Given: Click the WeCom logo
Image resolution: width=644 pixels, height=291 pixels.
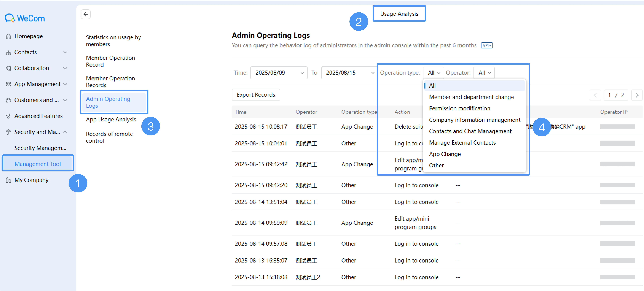Looking at the screenshot, I should point(25,18).
